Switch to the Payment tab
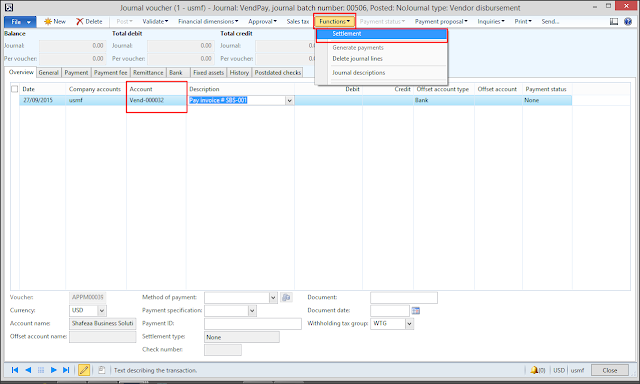The height and width of the screenshot is (384, 640). 76,73
